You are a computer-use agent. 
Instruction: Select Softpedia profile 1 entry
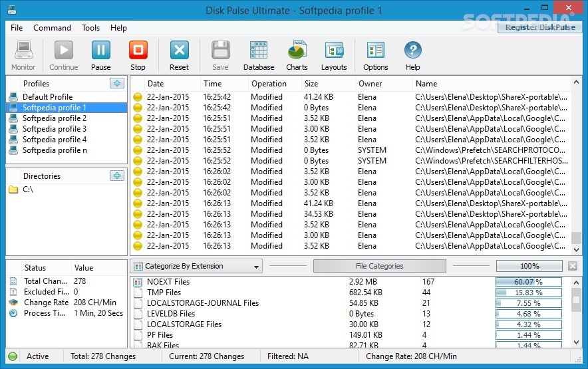tap(67, 108)
